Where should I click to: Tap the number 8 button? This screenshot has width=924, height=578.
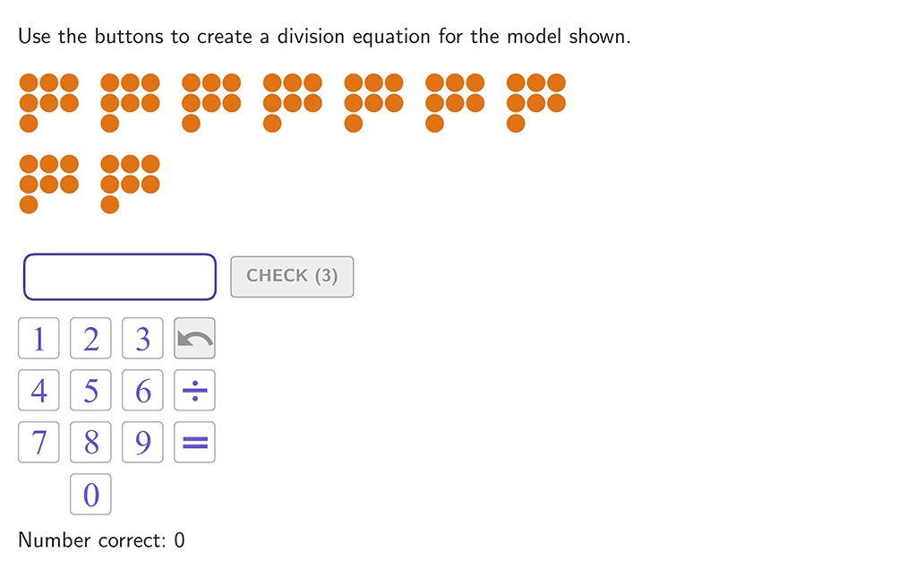coord(90,442)
